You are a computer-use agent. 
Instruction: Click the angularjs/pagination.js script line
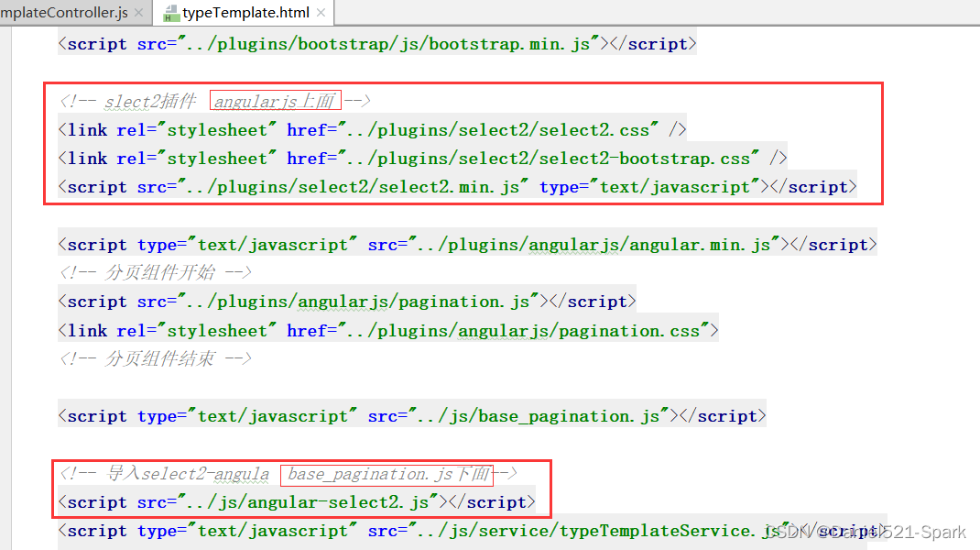coord(347,302)
